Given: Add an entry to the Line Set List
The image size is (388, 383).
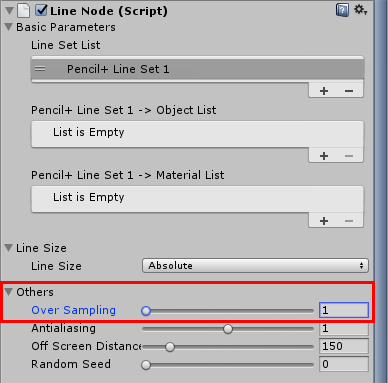Looking at the screenshot, I should click(x=324, y=91).
